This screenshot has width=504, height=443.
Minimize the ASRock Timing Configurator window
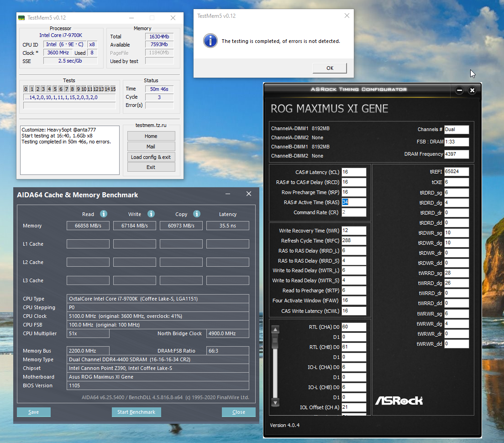[459, 90]
